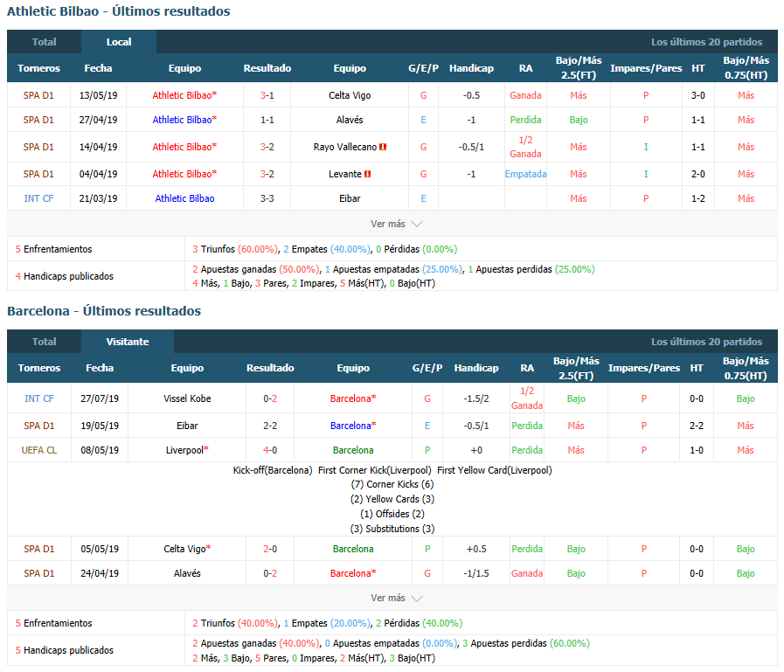The width and height of the screenshot is (784, 672).
Task: Open Los últimos 20 partidos in Athletic Bilbao section
Action: click(x=706, y=42)
